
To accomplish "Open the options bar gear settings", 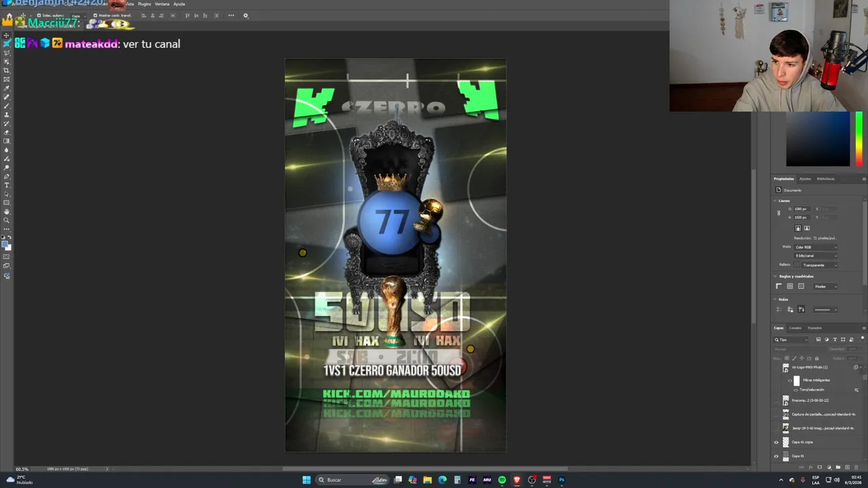I will tap(245, 16).
